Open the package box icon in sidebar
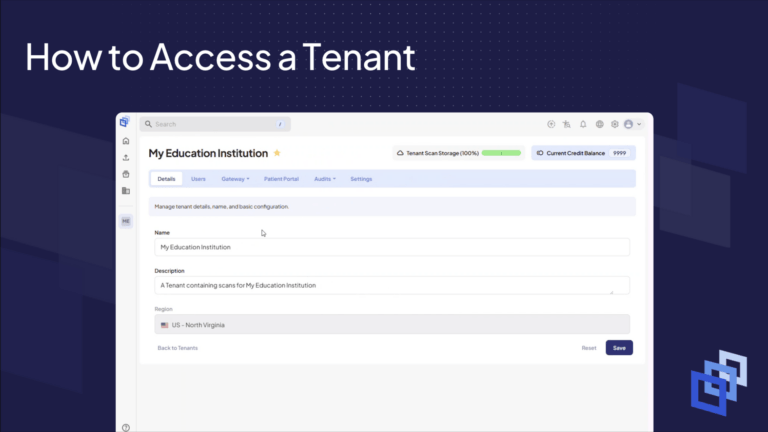Image resolution: width=768 pixels, height=432 pixels. (126, 174)
